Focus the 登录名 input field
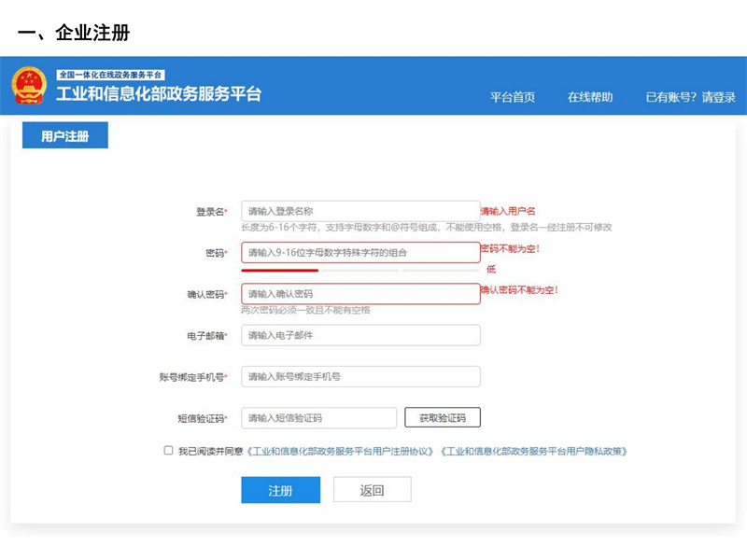 tap(360, 211)
